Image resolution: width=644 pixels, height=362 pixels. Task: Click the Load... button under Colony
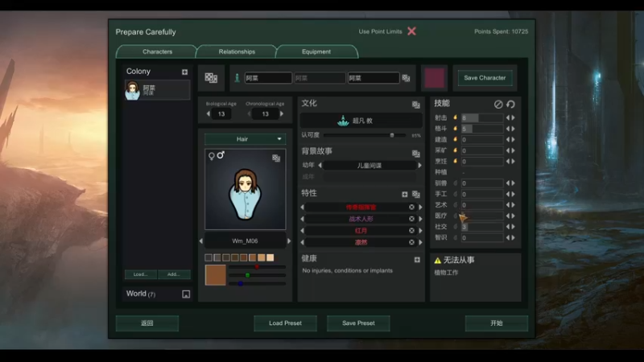coord(140,274)
